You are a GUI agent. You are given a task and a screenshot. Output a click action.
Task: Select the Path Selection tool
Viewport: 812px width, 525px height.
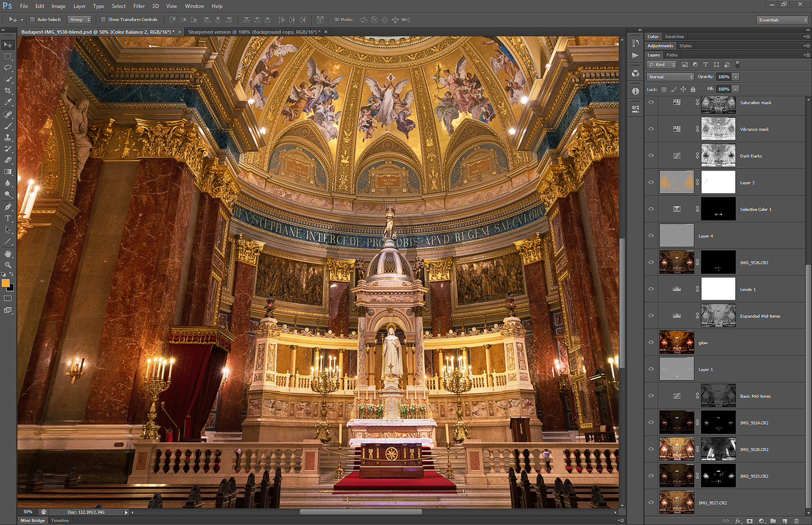[8, 230]
